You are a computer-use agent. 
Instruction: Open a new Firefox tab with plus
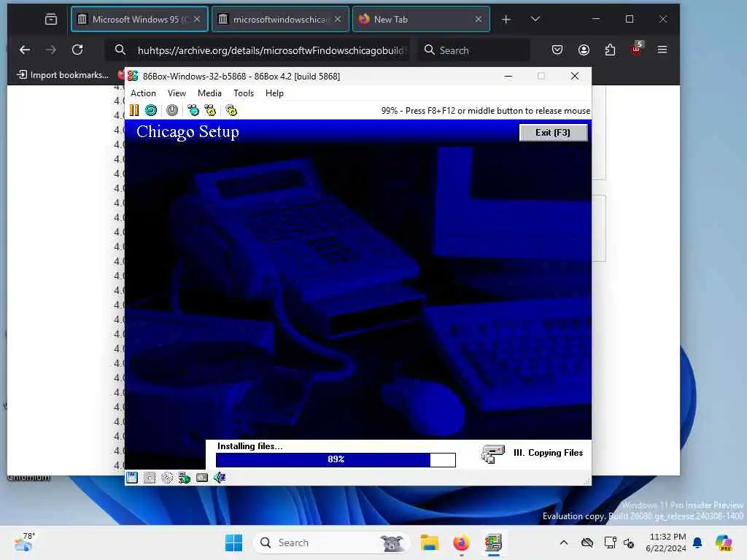[x=506, y=20]
